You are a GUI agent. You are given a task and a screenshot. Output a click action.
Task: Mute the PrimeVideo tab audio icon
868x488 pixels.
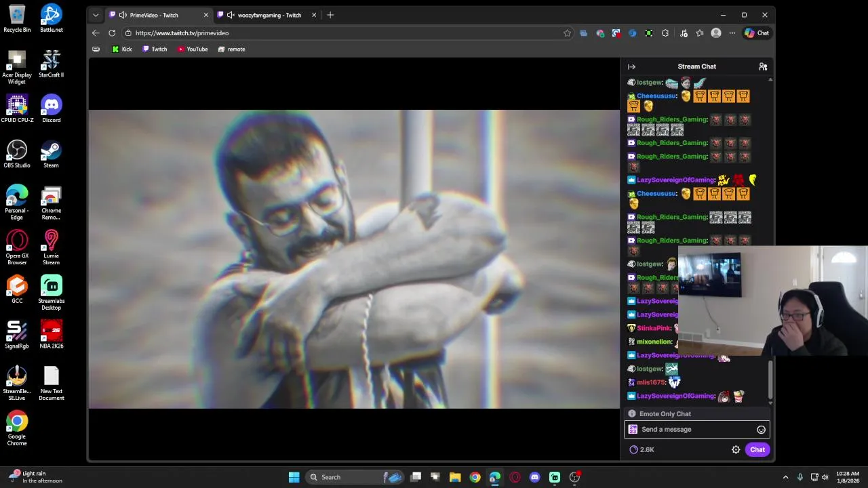pos(123,15)
